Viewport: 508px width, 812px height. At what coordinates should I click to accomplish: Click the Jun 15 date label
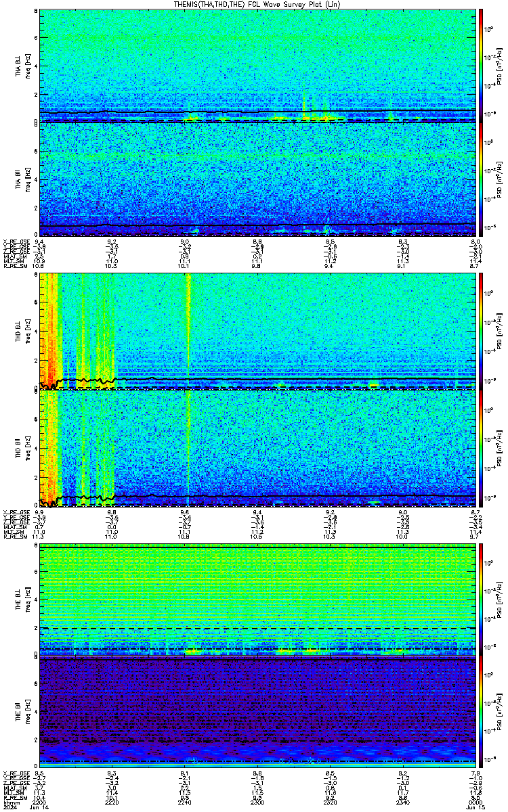tap(475, 808)
